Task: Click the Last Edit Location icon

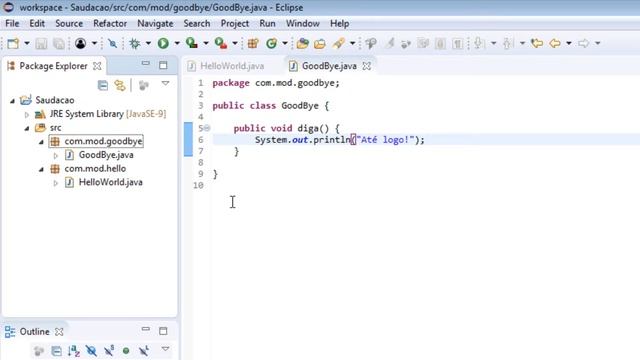Action: point(537,43)
